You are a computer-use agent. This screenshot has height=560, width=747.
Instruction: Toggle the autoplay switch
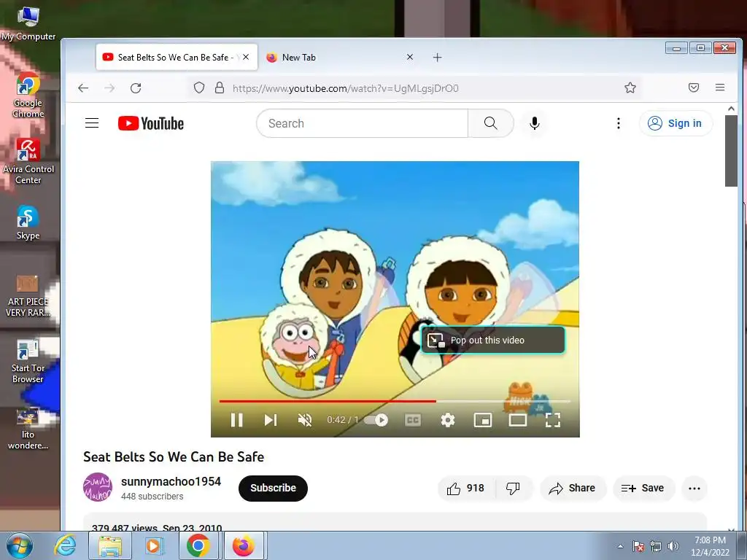(x=376, y=420)
